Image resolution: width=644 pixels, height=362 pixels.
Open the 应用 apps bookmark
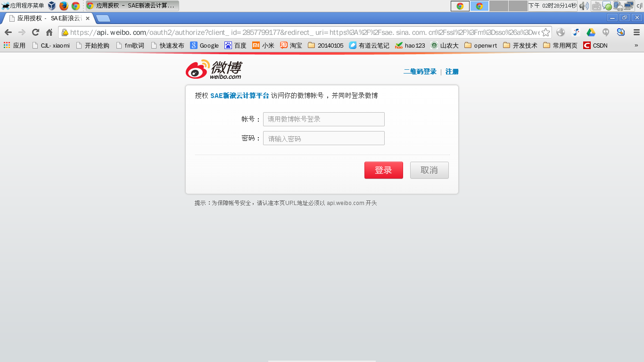tap(15, 45)
